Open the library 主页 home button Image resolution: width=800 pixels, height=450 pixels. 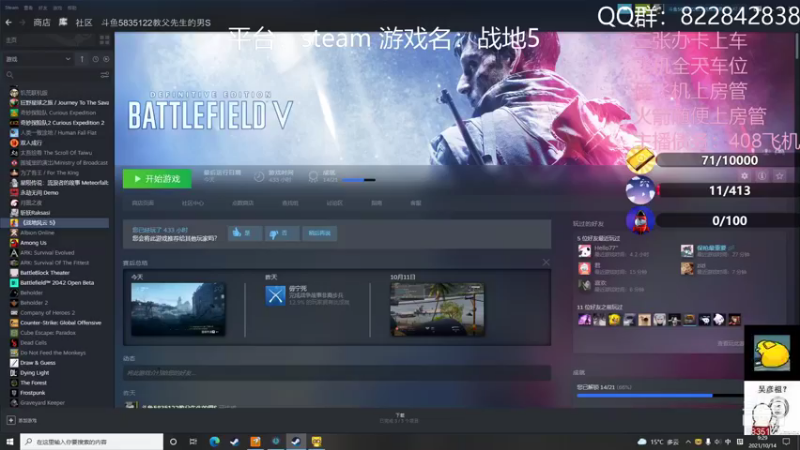[11, 40]
